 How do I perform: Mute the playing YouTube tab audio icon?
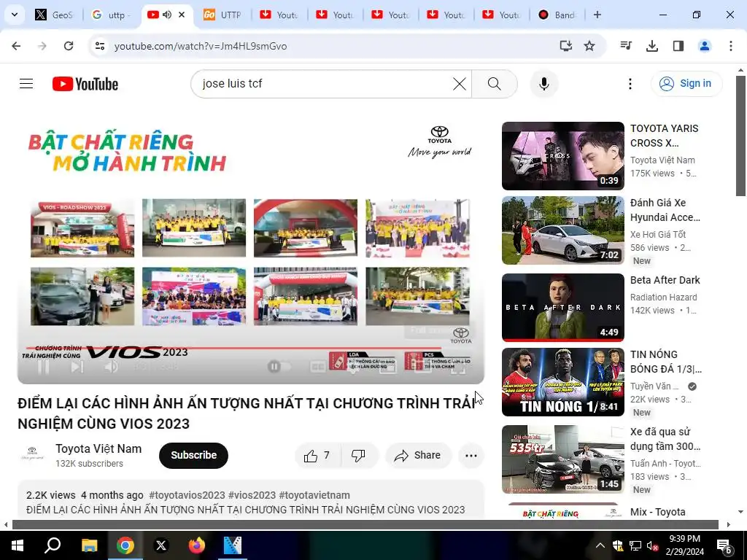tap(167, 15)
